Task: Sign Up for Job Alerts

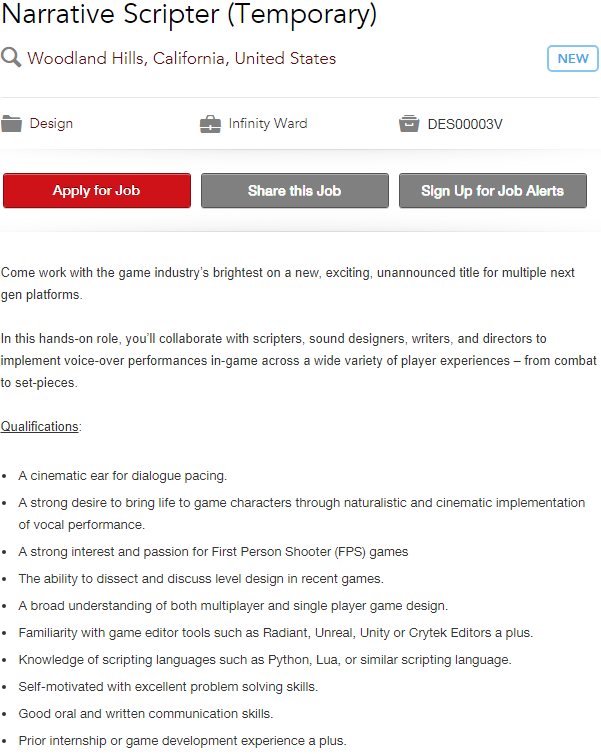Action: coord(492,191)
